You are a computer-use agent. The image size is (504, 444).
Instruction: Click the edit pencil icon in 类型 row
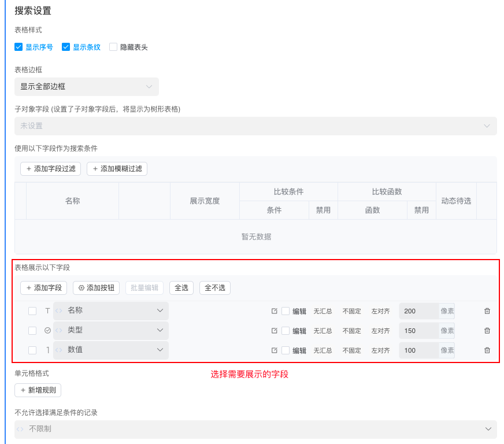275,331
